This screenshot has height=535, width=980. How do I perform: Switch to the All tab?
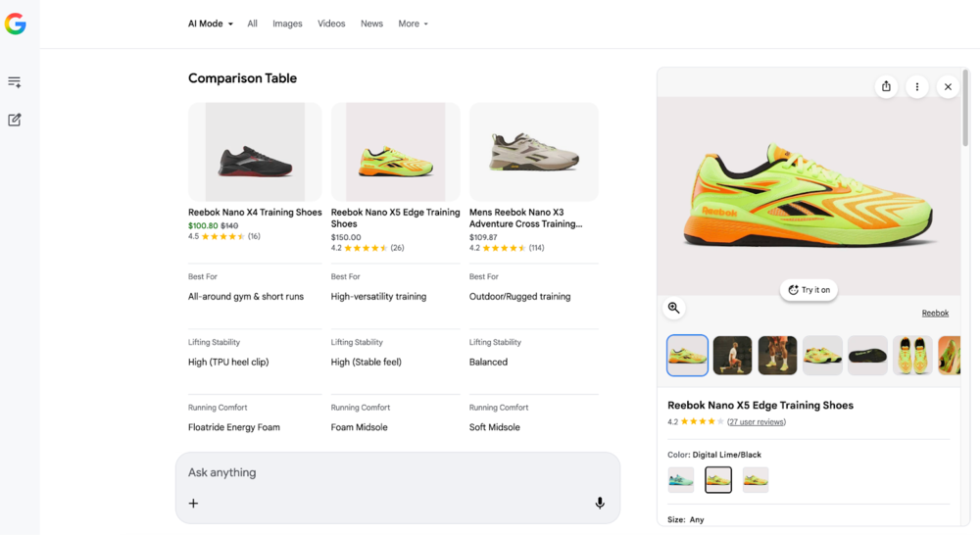pyautogui.click(x=253, y=24)
